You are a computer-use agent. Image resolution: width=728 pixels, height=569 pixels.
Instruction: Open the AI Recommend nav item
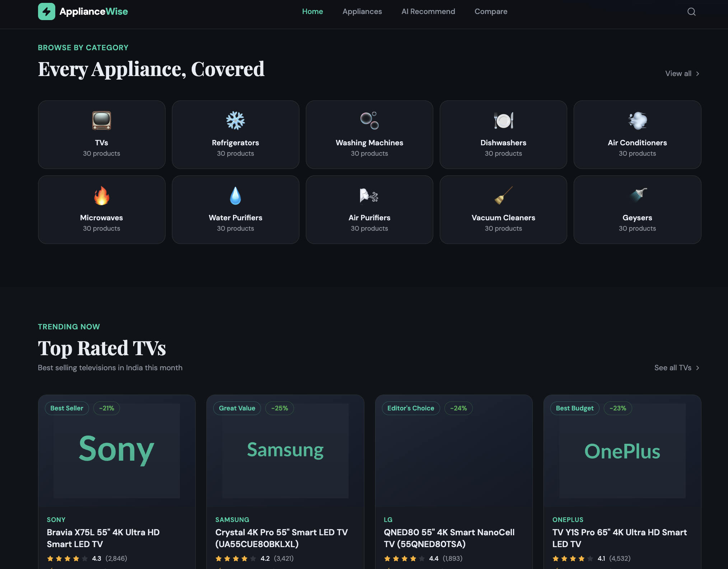tap(428, 11)
